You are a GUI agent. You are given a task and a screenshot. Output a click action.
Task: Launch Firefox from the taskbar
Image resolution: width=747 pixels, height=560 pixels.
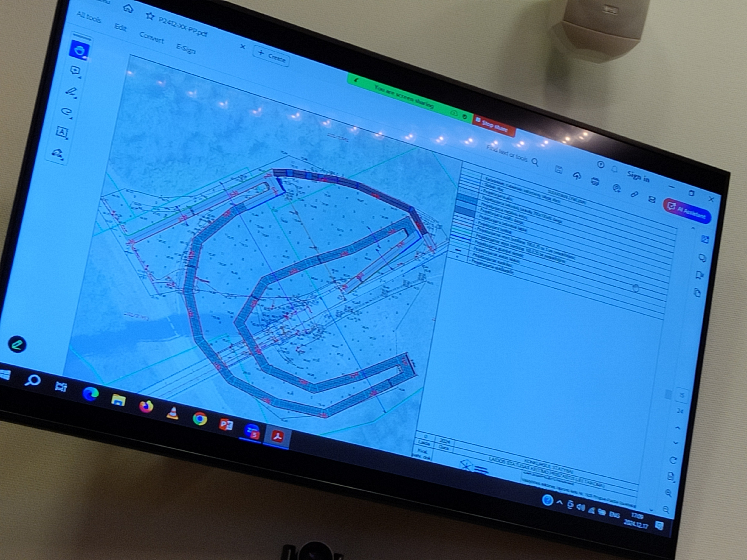[145, 406]
